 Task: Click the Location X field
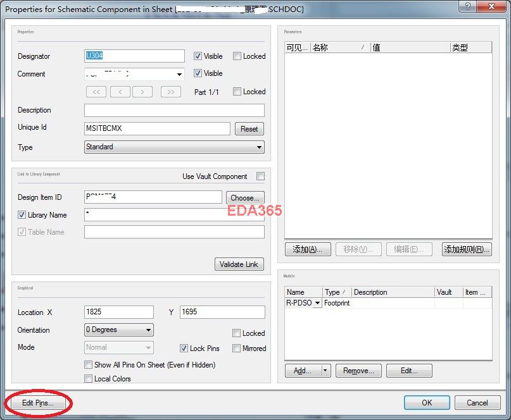[x=119, y=312]
